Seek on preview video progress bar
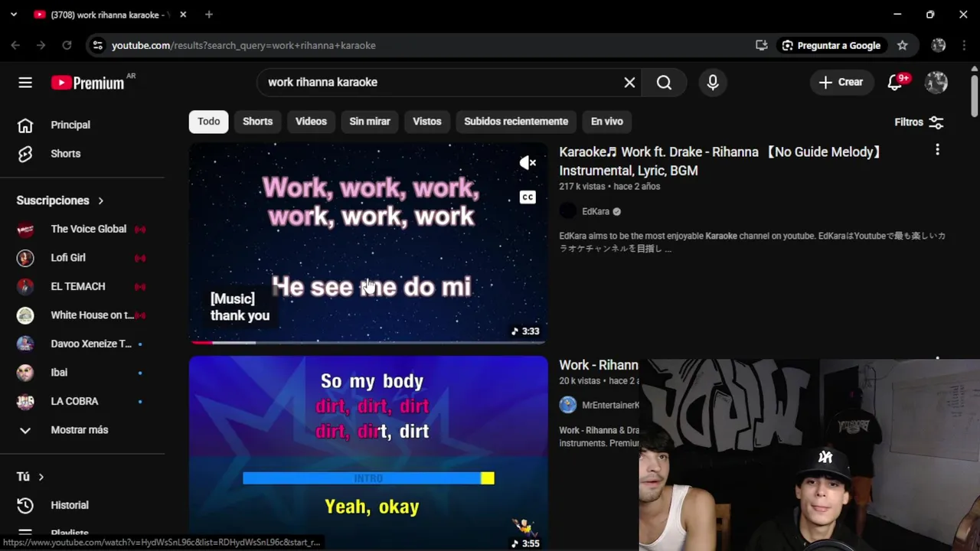The width and height of the screenshot is (980, 551). tap(368, 342)
